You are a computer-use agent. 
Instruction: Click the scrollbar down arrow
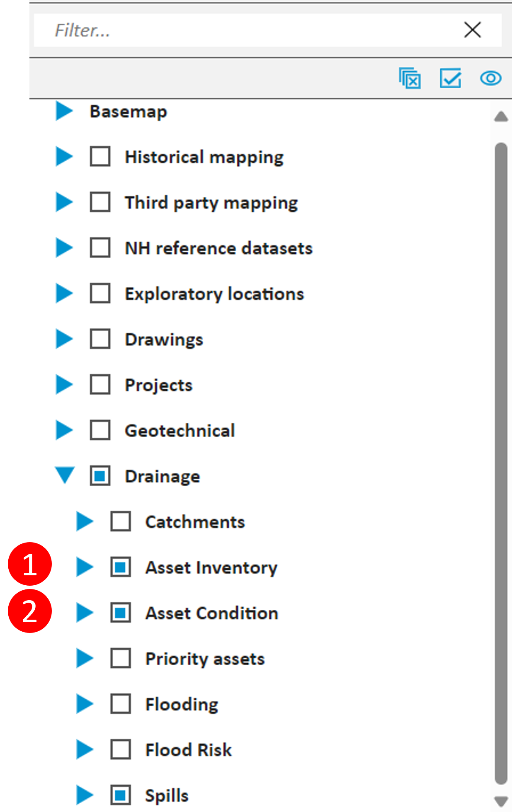point(501,801)
